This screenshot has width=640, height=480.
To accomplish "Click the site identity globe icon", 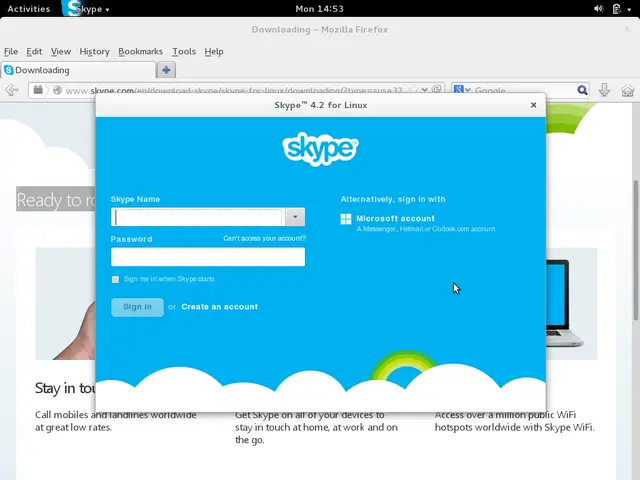I will coord(58,90).
